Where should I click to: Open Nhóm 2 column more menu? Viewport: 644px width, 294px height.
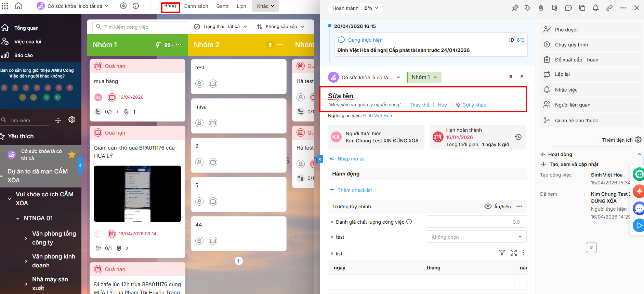(280, 45)
